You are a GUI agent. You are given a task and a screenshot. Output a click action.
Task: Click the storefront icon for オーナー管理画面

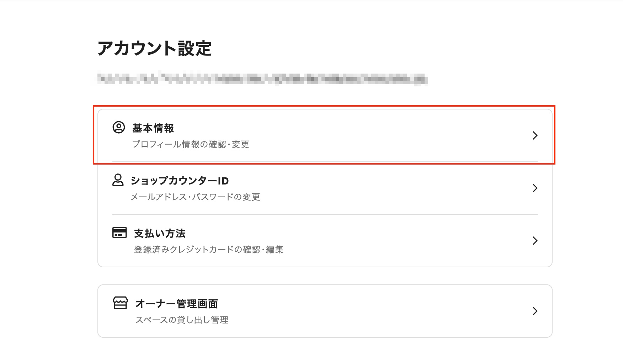coord(120,303)
